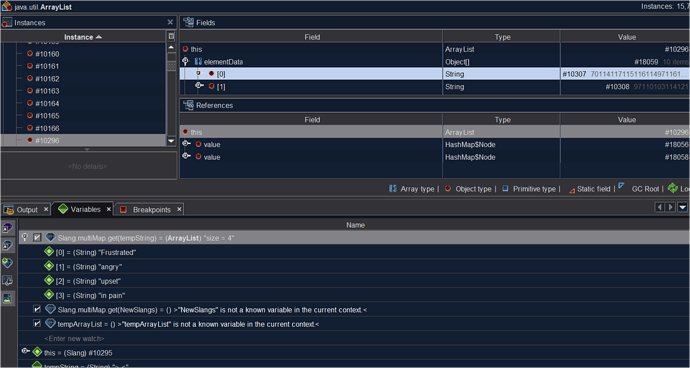Toggle the tempArrayList watch checkbox
Screen dimensions: 690x368
pyautogui.click(x=37, y=324)
